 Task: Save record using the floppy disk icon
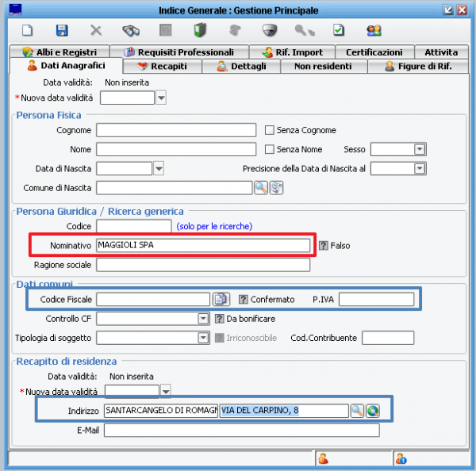coord(62,30)
